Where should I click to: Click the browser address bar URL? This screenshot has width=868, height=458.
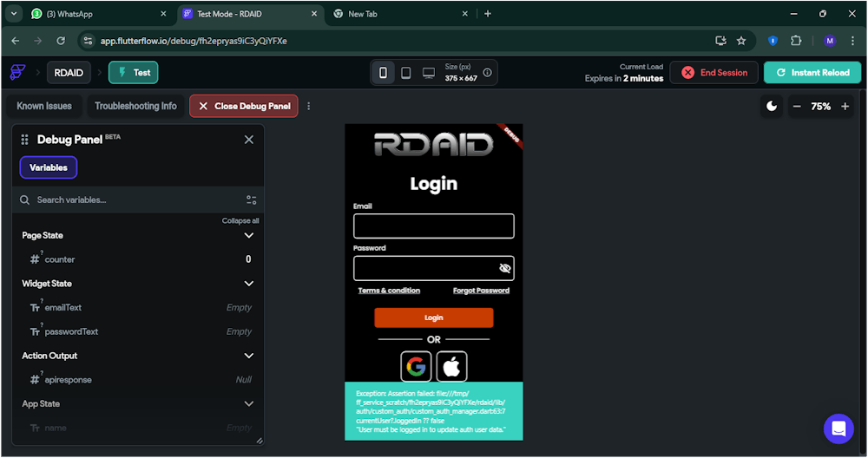pos(194,41)
